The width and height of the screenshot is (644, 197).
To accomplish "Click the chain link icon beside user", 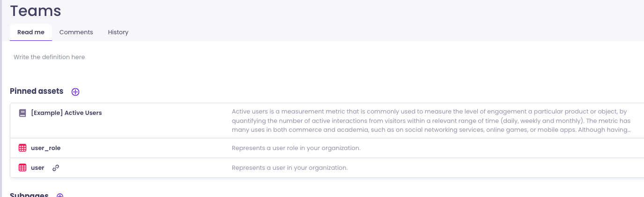I will (56, 168).
